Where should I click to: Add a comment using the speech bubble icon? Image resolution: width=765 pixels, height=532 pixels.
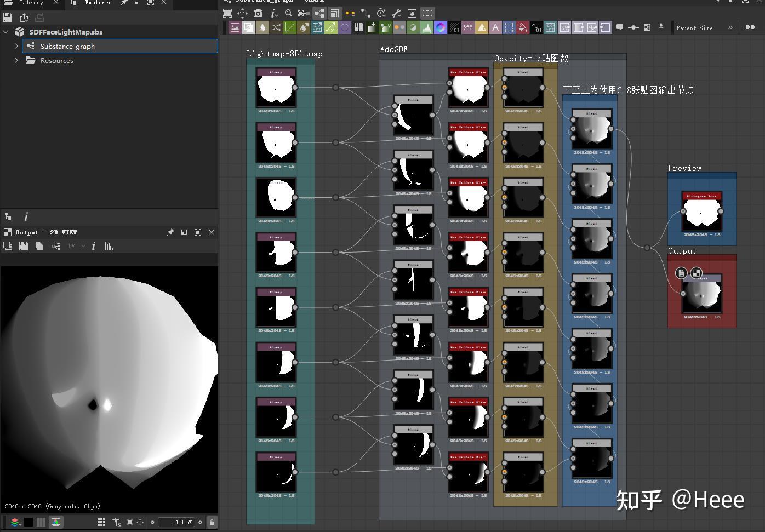pos(619,27)
